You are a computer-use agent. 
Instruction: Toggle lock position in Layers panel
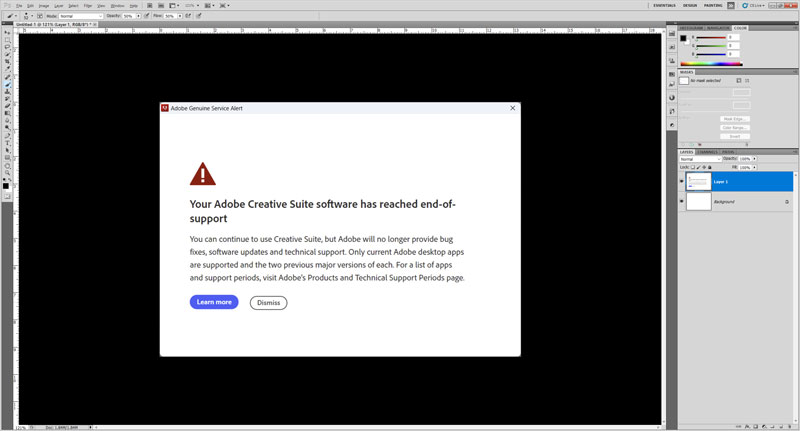pyautogui.click(x=704, y=167)
